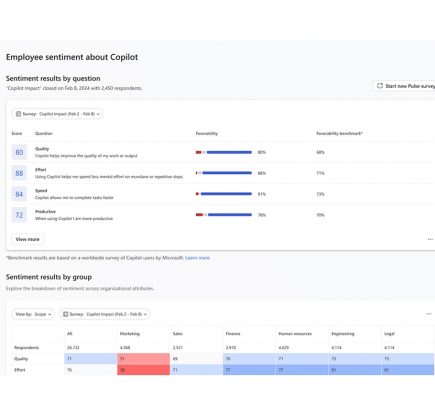The image size is (435, 415).
Task: Click the Employee sentiment about Copilot heading
Action: (72, 57)
